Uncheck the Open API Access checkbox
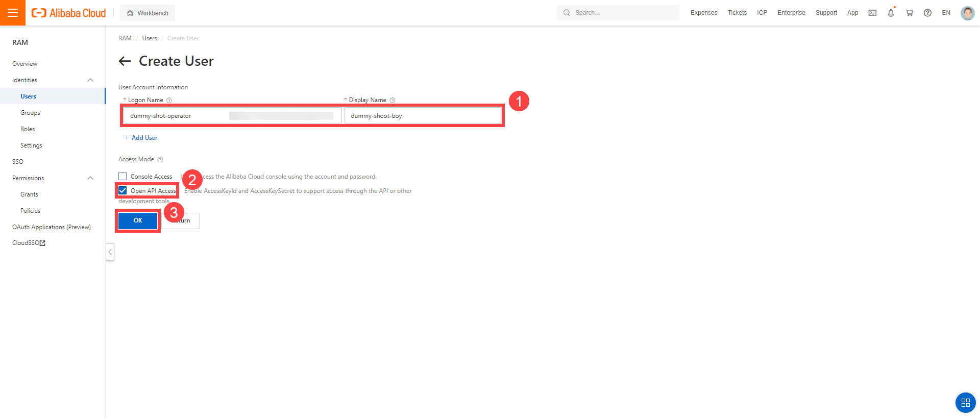The width and height of the screenshot is (980, 419). point(122,190)
